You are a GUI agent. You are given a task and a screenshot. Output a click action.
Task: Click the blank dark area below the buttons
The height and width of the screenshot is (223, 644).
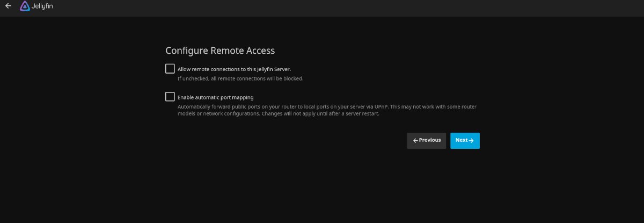click(322, 188)
